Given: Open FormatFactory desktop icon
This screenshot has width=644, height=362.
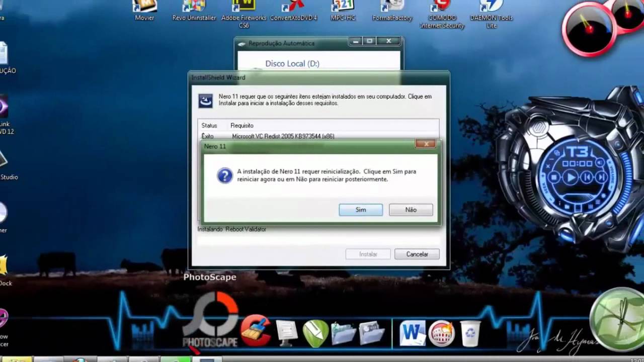Looking at the screenshot, I should (x=392, y=11).
